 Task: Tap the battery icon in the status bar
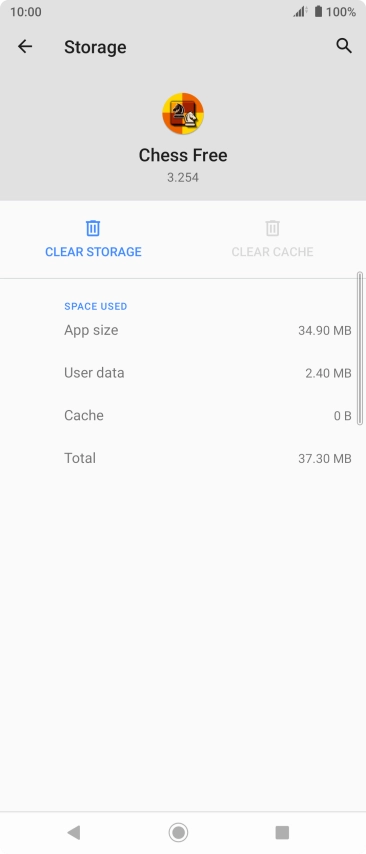click(x=318, y=11)
